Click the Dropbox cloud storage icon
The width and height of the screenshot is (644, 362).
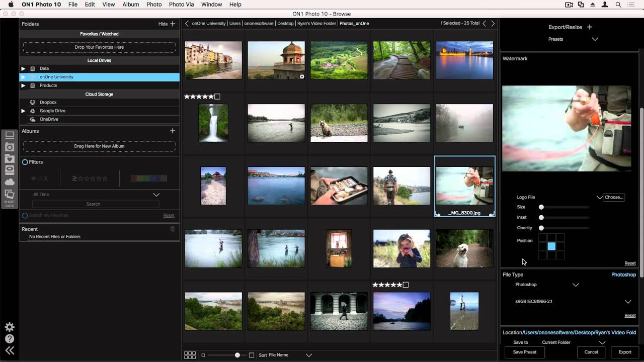(x=33, y=102)
